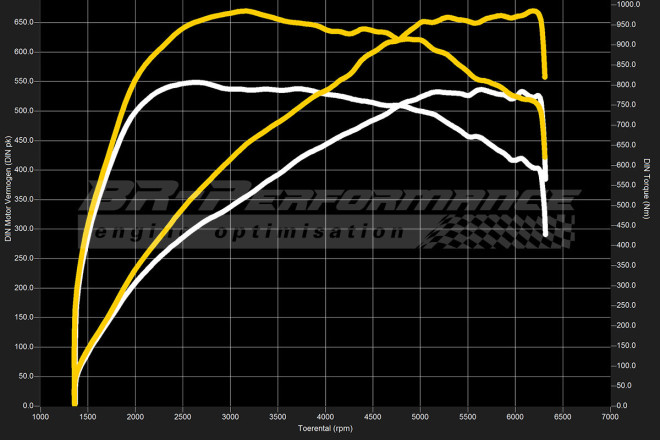Click the 'Toerental (rpm)' x-axis title
Image resolution: width=660 pixels, height=440 pixels.
pos(325,429)
